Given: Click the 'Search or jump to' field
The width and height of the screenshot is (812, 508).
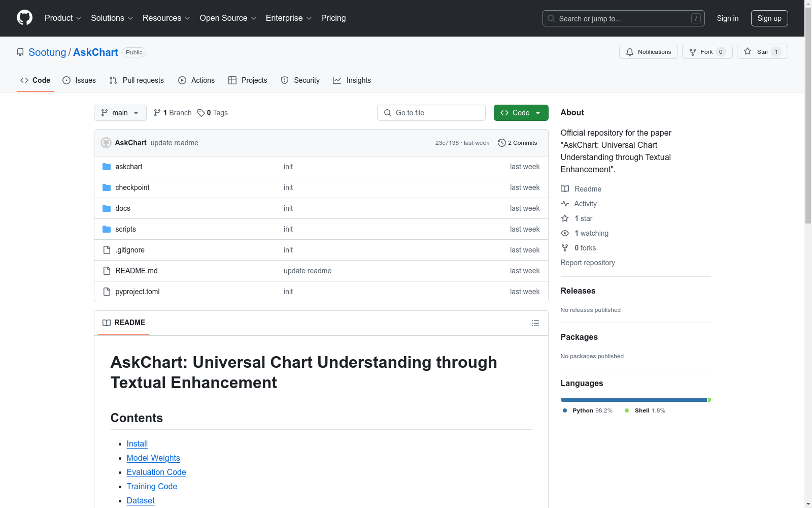Looking at the screenshot, I should (624, 18).
